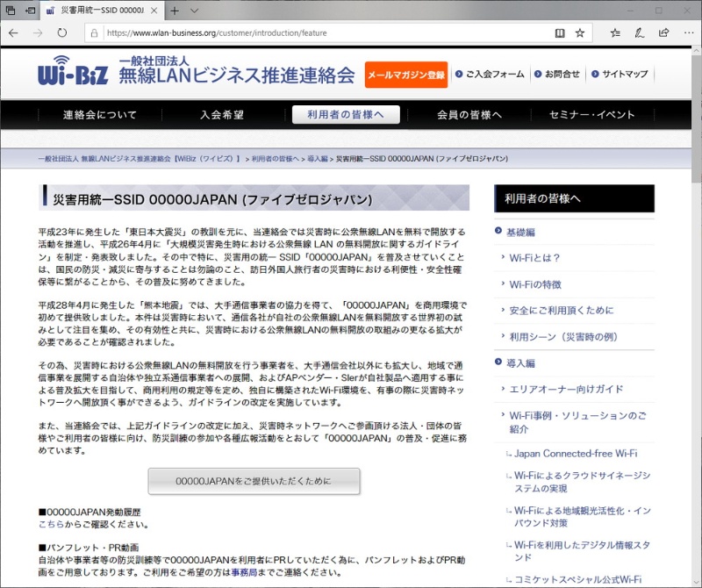
Task: Click the Share page icon
Action: click(663, 32)
